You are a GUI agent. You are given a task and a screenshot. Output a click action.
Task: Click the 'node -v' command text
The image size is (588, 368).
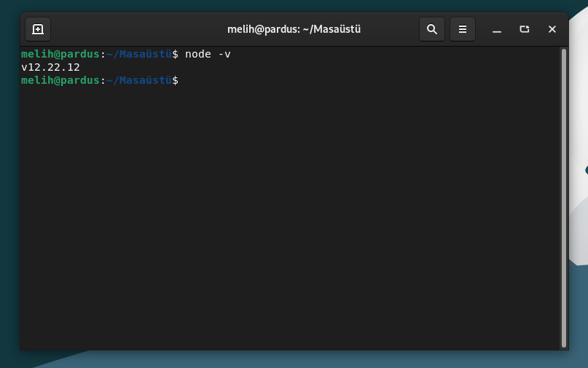click(208, 54)
